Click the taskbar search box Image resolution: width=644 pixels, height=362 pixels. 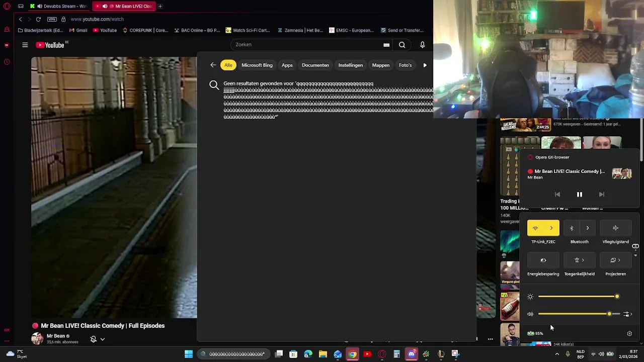pos(234,354)
